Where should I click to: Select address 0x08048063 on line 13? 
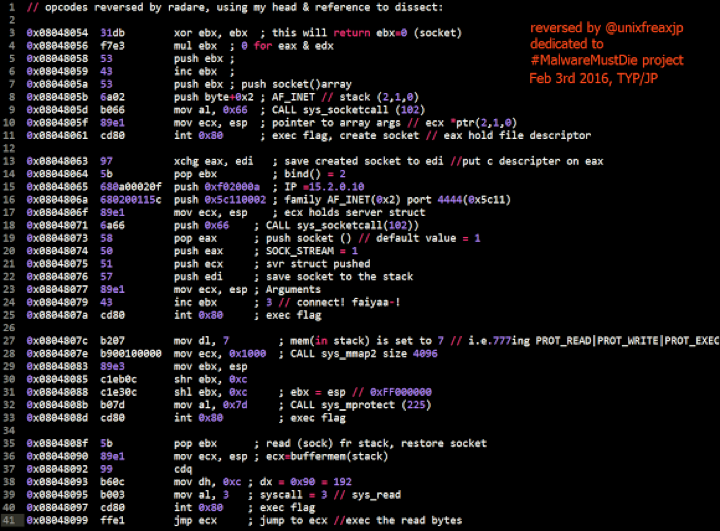coord(57,161)
